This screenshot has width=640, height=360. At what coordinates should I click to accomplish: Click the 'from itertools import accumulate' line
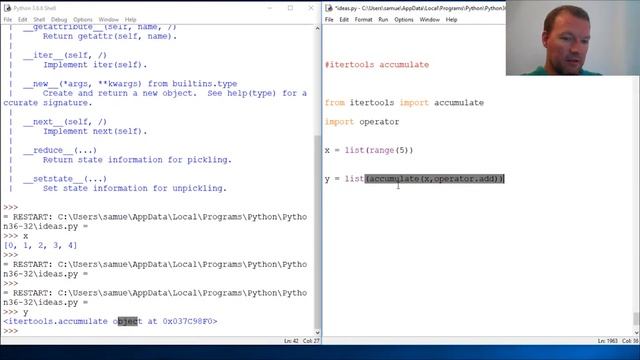404,102
